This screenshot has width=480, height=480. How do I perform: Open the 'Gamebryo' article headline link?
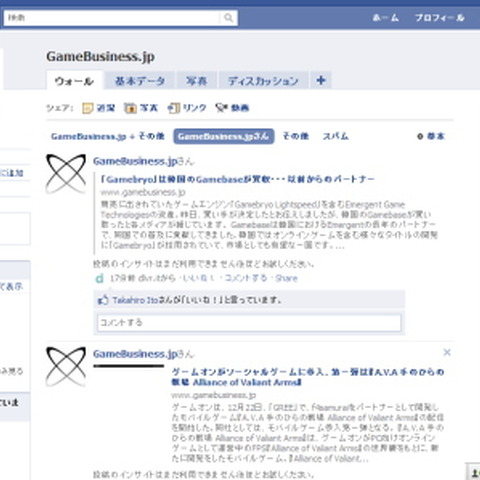click(237, 179)
